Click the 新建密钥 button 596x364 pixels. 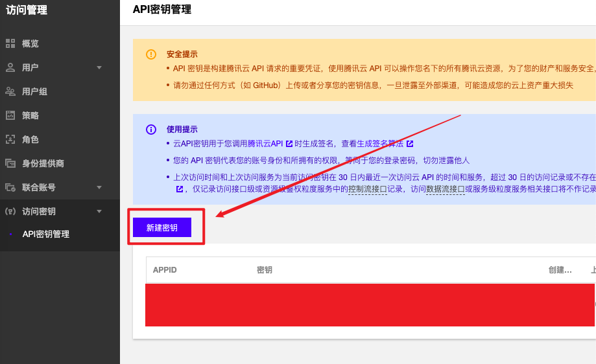point(162,227)
